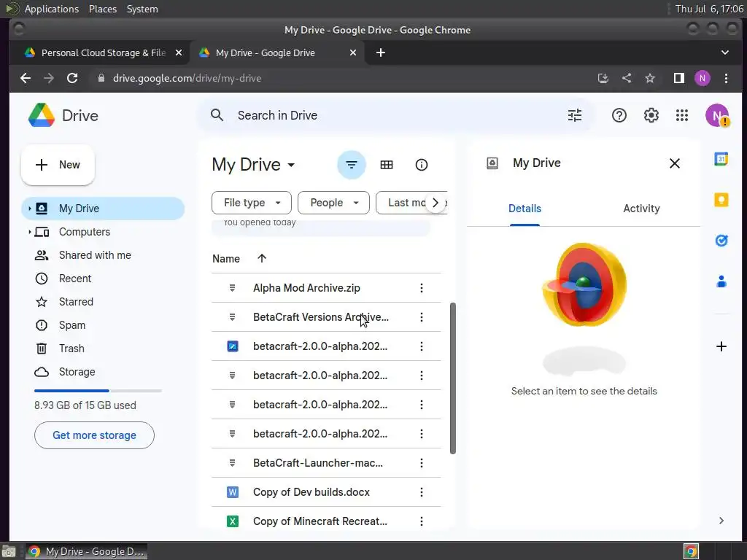This screenshot has width=747, height=560.
Task: Open the People filter dropdown
Action: pos(333,203)
